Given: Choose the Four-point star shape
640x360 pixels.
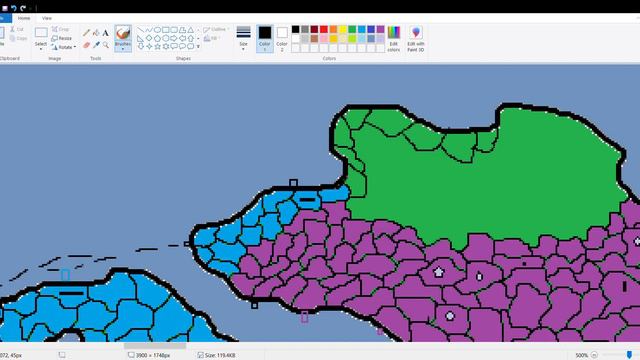Looking at the screenshot, I should click(149, 47).
